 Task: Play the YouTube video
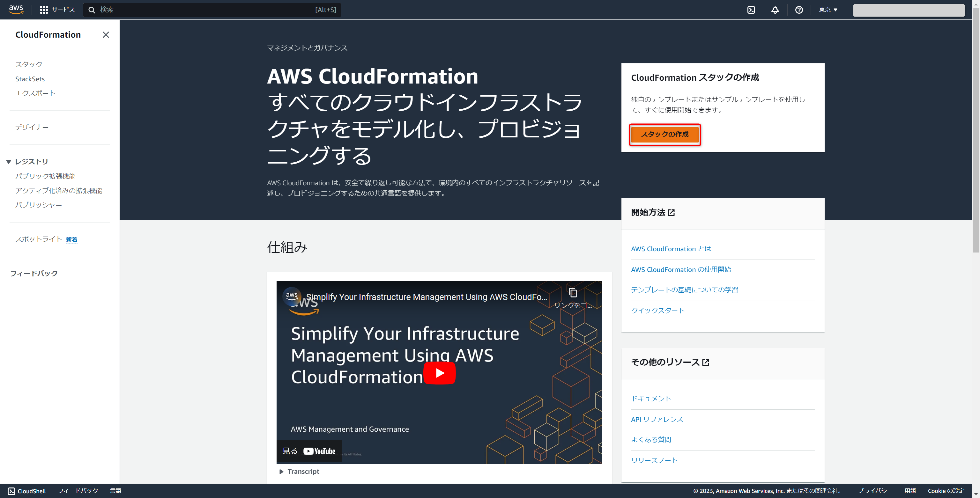tap(439, 373)
